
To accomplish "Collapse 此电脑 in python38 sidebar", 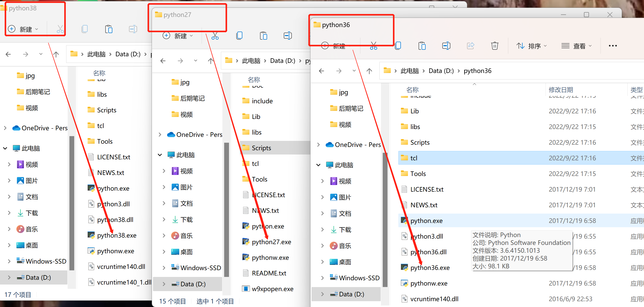I will click(x=5, y=148).
